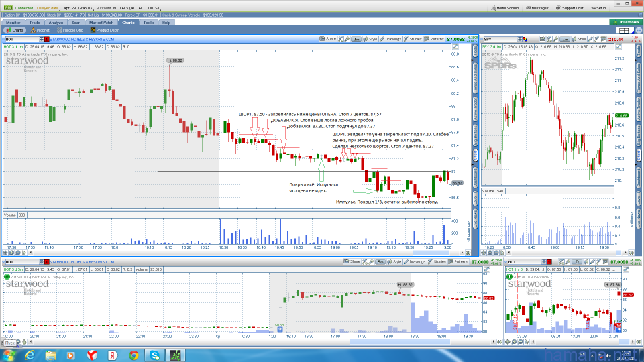Open Patterns on 5m HOT chart

point(458,262)
